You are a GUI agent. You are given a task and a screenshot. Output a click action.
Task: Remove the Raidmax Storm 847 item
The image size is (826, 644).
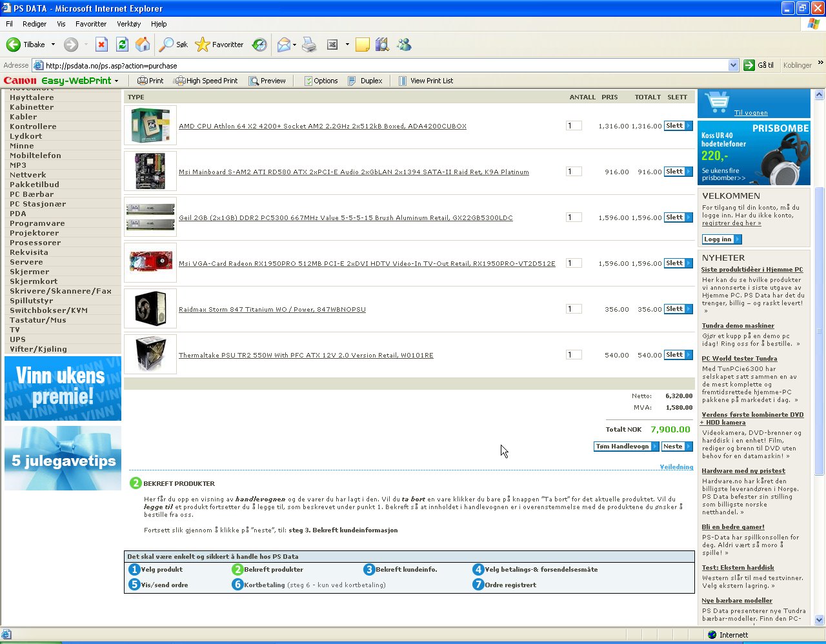click(x=678, y=309)
